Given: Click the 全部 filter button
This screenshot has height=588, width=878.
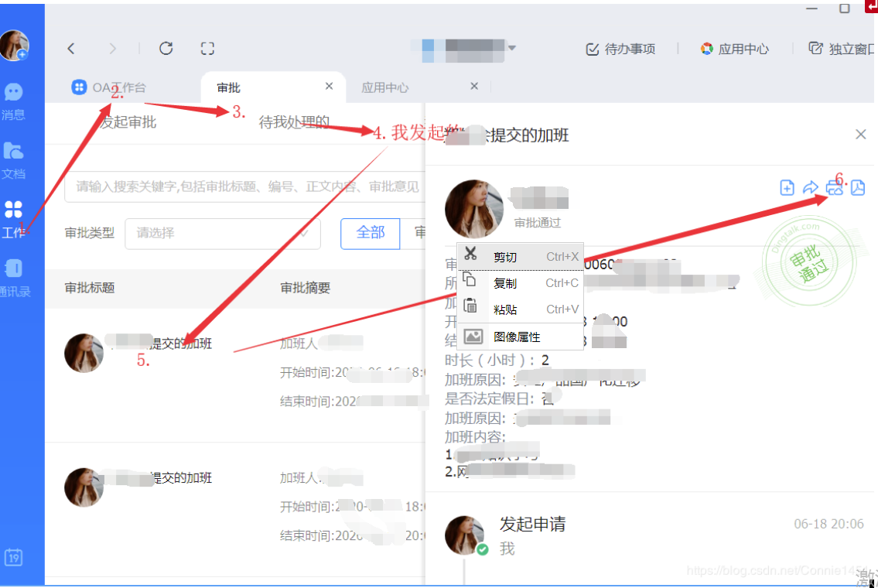Looking at the screenshot, I should pos(370,233).
